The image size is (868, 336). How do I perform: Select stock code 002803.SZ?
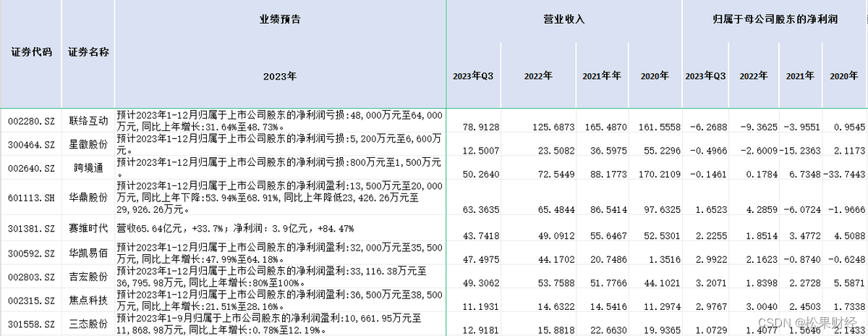[31, 277]
